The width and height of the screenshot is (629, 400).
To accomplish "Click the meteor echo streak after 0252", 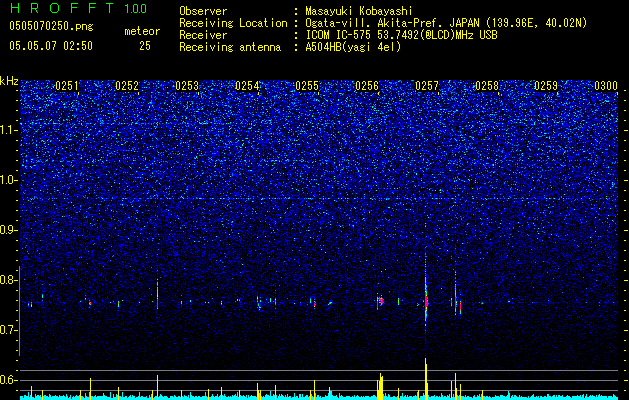I will (x=157, y=295).
